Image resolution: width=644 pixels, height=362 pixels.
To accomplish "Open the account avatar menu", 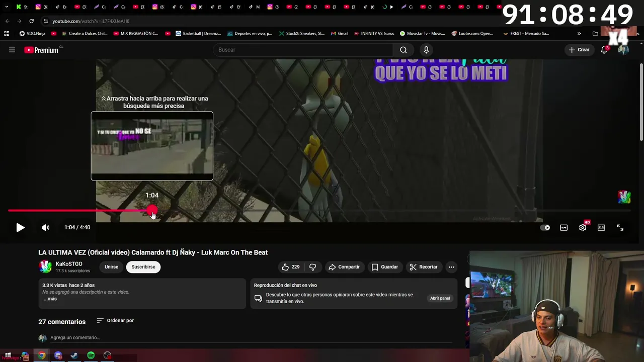I will pyautogui.click(x=623, y=50).
